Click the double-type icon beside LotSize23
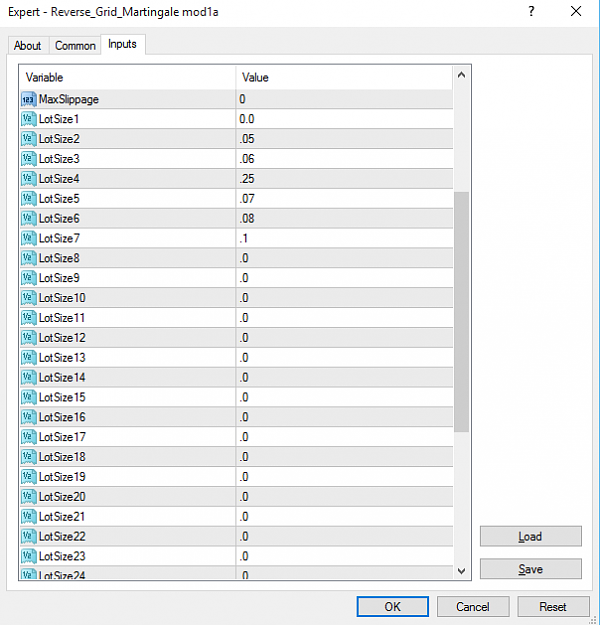600x625 pixels. pyautogui.click(x=28, y=556)
